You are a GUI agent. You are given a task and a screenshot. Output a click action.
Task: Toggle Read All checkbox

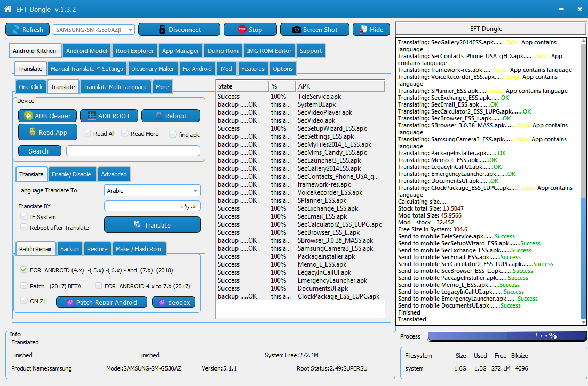[88, 133]
